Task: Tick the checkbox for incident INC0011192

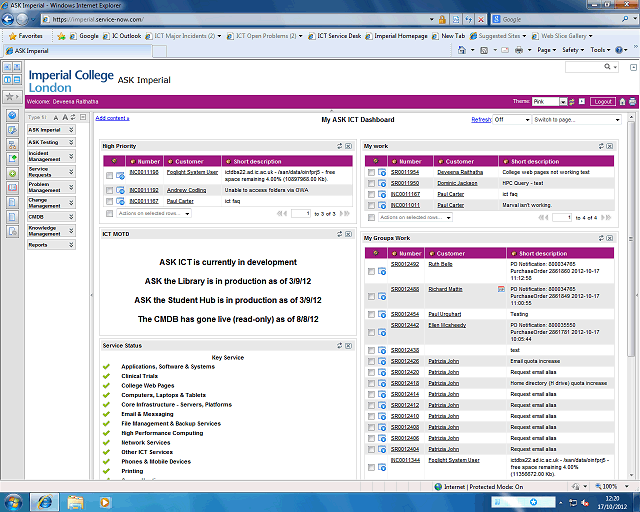Action: coord(110,189)
